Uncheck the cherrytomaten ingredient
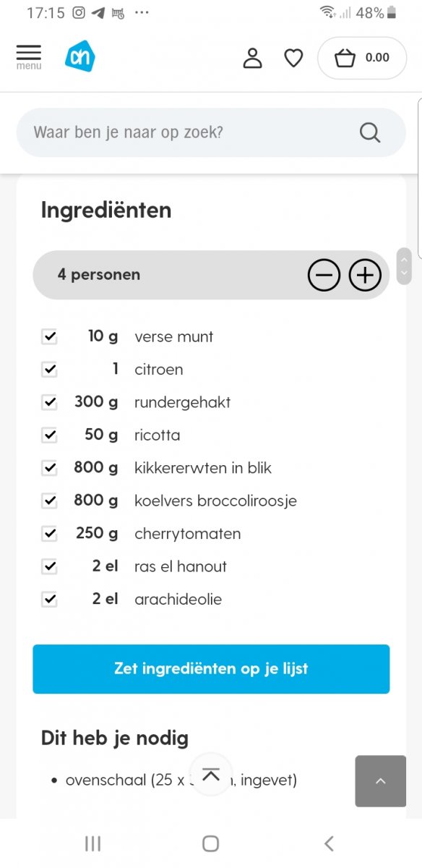This screenshot has width=422, height=868. (x=49, y=533)
